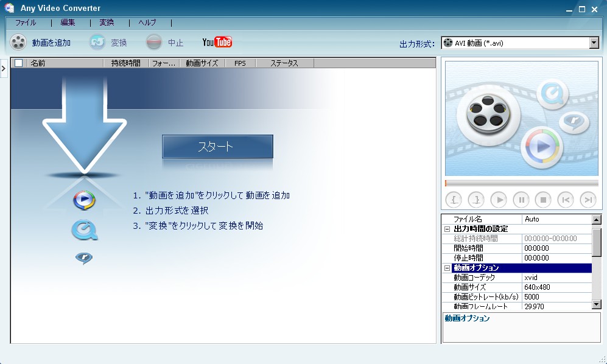Maximize the Any Video Converter window
607x364 pixels.
pos(582,9)
